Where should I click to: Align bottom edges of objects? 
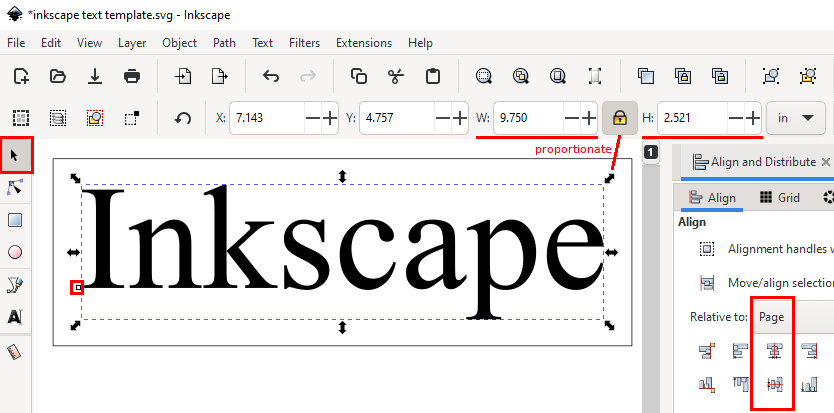[808, 384]
